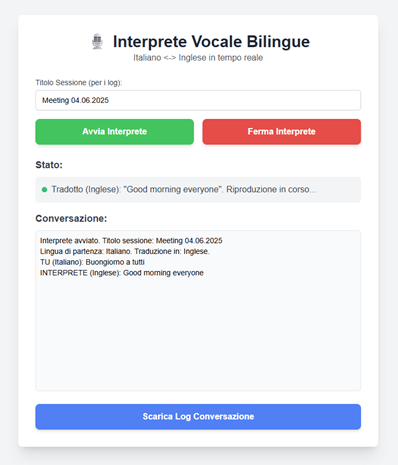Click the 'Interprete avviato' log line
398x465 pixels.
131,241
